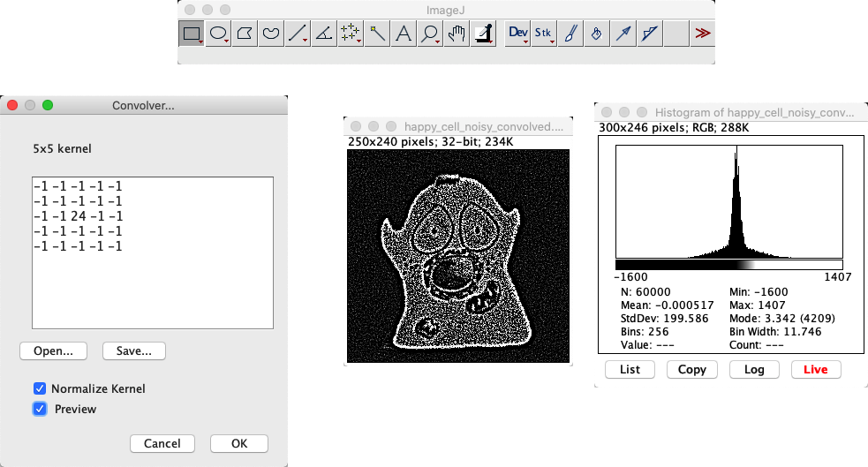
Task: Select the Arrow tool
Action: 623,34
